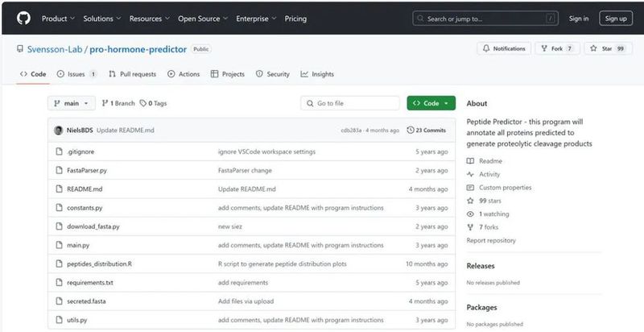This screenshot has width=644, height=332.
Task: Click the Go to file input
Action: tap(350, 103)
